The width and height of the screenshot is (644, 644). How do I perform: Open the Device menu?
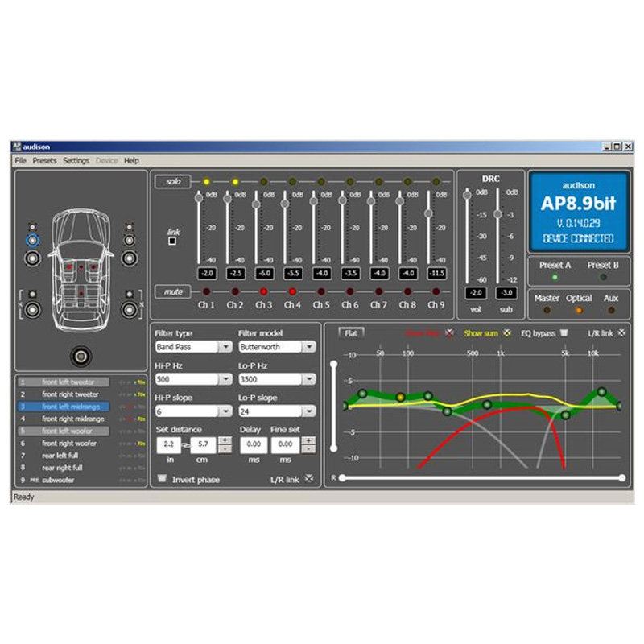pyautogui.click(x=106, y=160)
